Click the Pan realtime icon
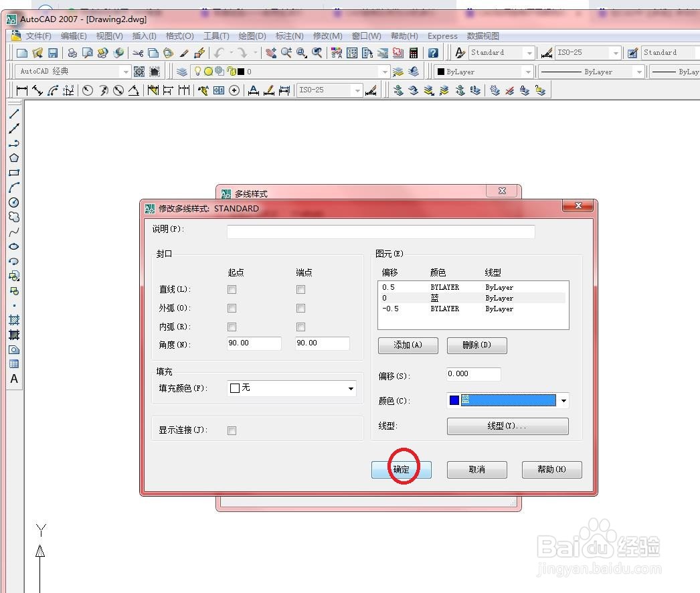 [x=270, y=53]
